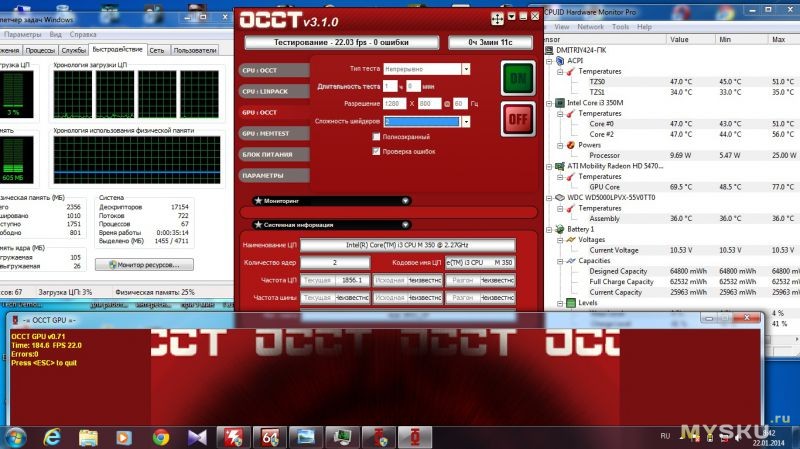Collapse the ATI Mobility Radeon HD 5470 node
This screenshot has width=800, height=449.
pos(549,166)
